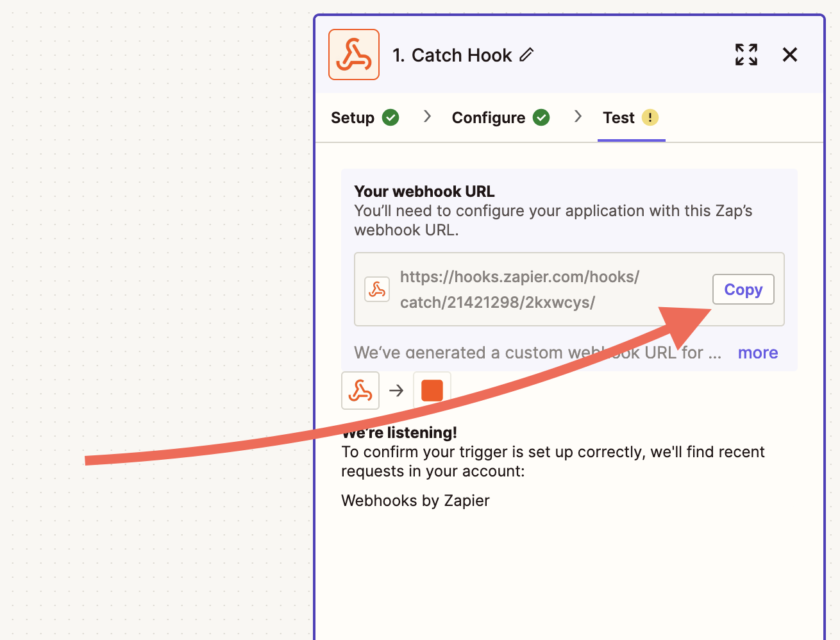Copy the webhook URL
The image size is (840, 640).
coord(743,289)
